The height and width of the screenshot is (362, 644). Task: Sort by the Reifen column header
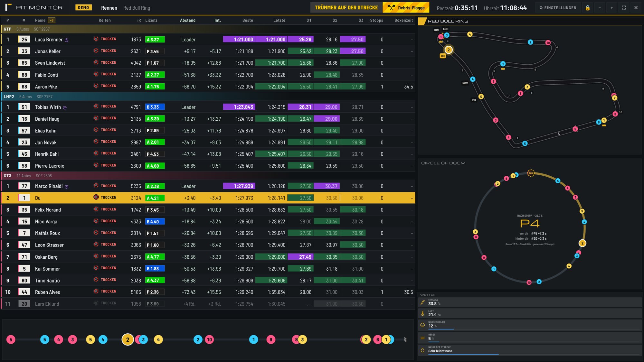coord(105,20)
